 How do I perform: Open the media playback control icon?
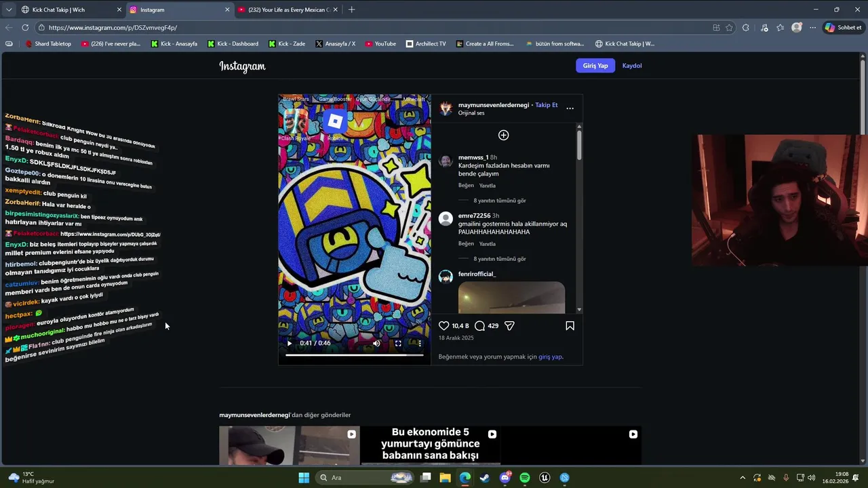(x=764, y=28)
